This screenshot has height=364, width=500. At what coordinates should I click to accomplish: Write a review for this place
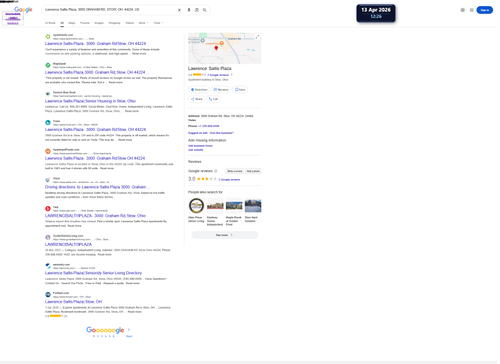235,171
